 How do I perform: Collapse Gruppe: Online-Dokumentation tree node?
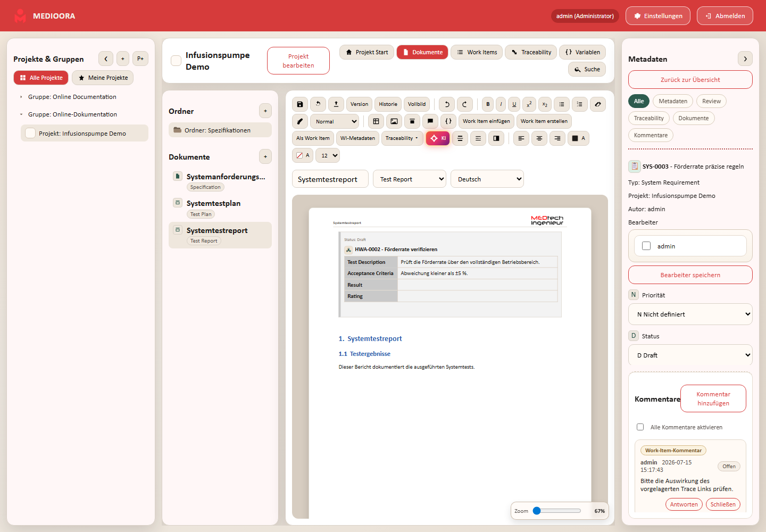tap(21, 114)
